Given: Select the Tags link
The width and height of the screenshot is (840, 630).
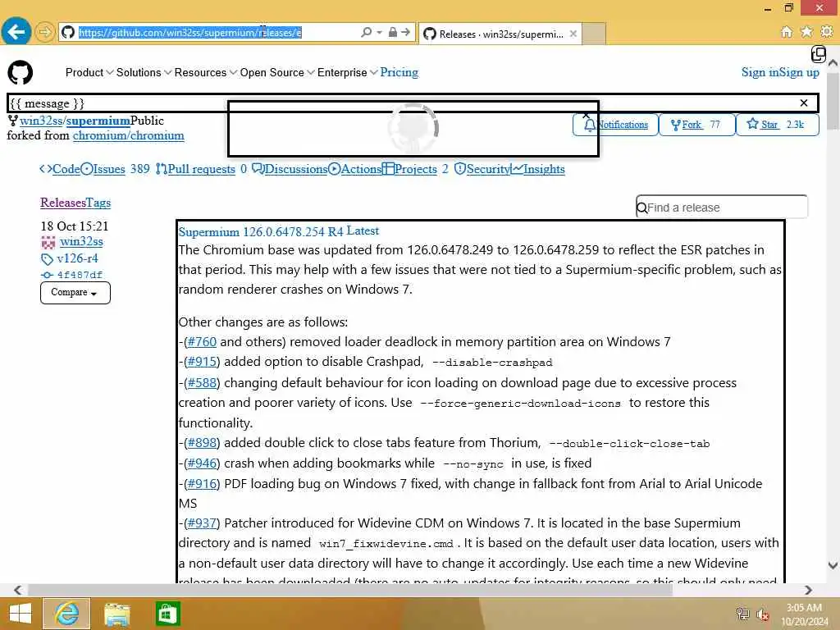Looking at the screenshot, I should click(x=98, y=203).
